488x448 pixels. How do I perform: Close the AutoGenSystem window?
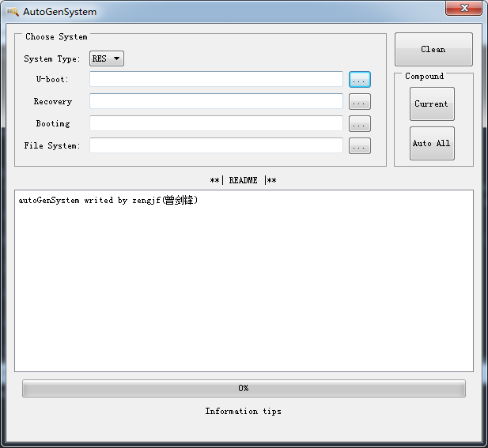tap(463, 8)
